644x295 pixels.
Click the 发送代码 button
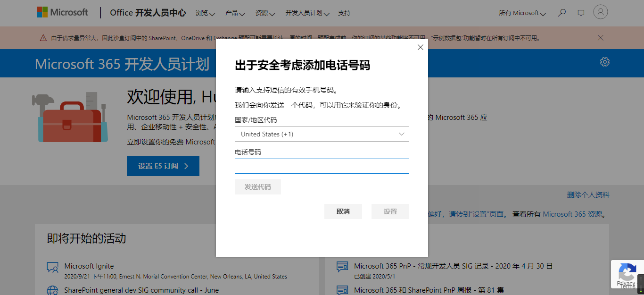pyautogui.click(x=258, y=187)
